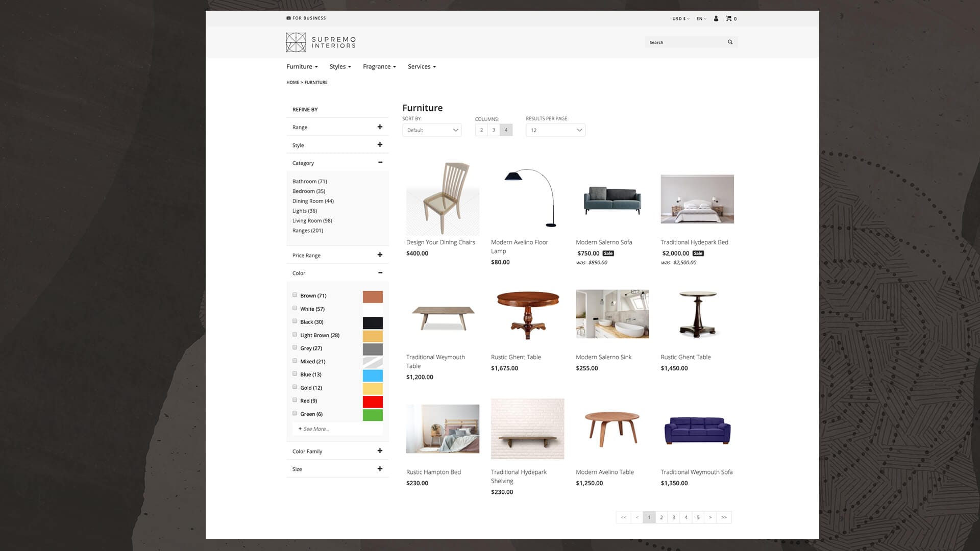Screen dimensions: 980x551
Task: Expand the Price Range filter
Action: click(380, 254)
